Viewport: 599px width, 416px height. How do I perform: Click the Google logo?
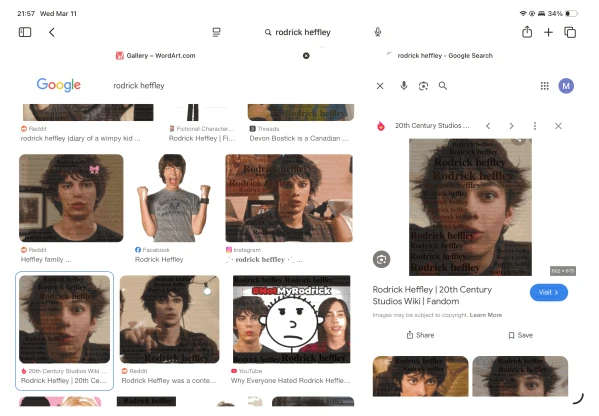(58, 85)
